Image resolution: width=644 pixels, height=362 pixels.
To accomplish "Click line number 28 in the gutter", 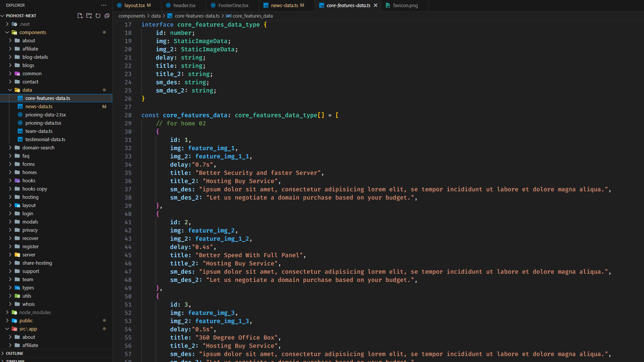I will [x=128, y=115].
